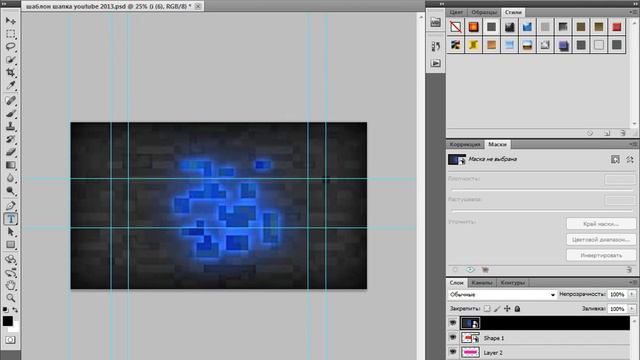Toggle lock layer position
640x360 pixels.
point(507,309)
